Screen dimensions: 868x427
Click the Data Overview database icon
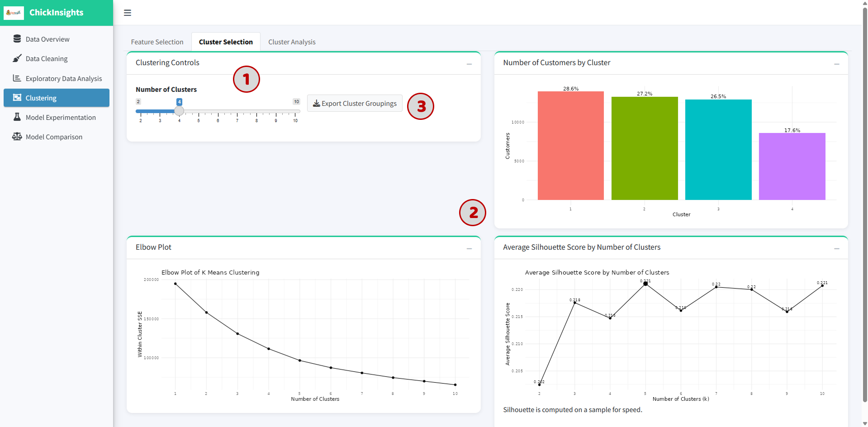(x=17, y=39)
